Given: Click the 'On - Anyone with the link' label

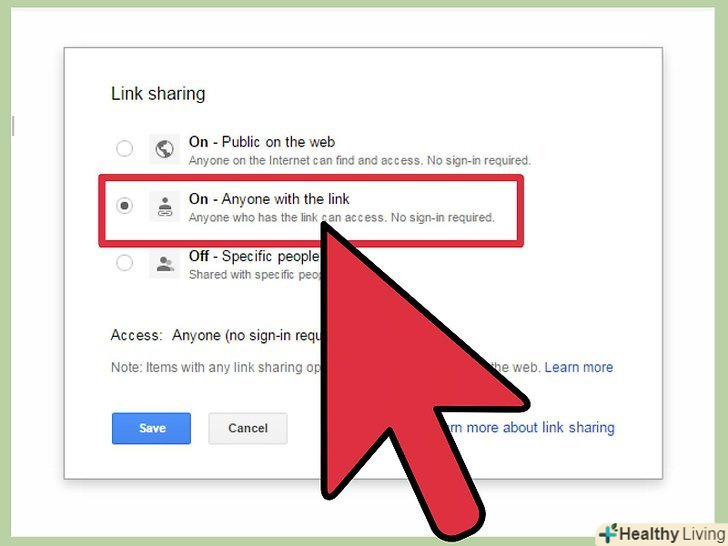Looking at the screenshot, I should point(269,199).
